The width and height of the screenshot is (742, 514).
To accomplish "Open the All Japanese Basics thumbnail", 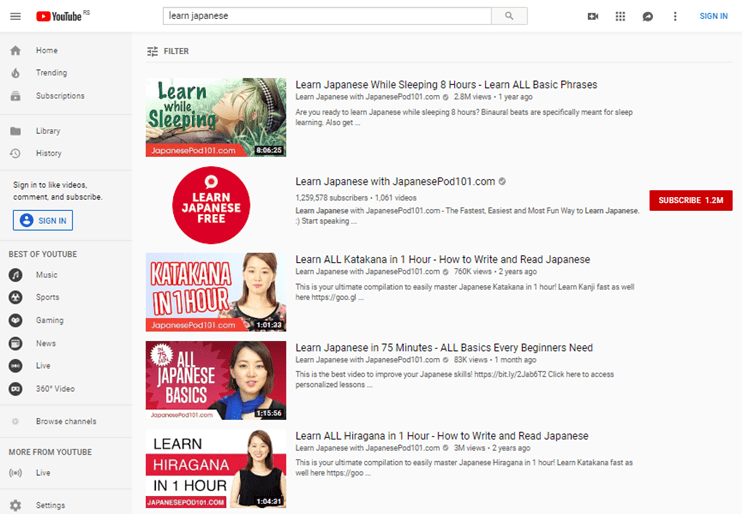I will [x=216, y=381].
